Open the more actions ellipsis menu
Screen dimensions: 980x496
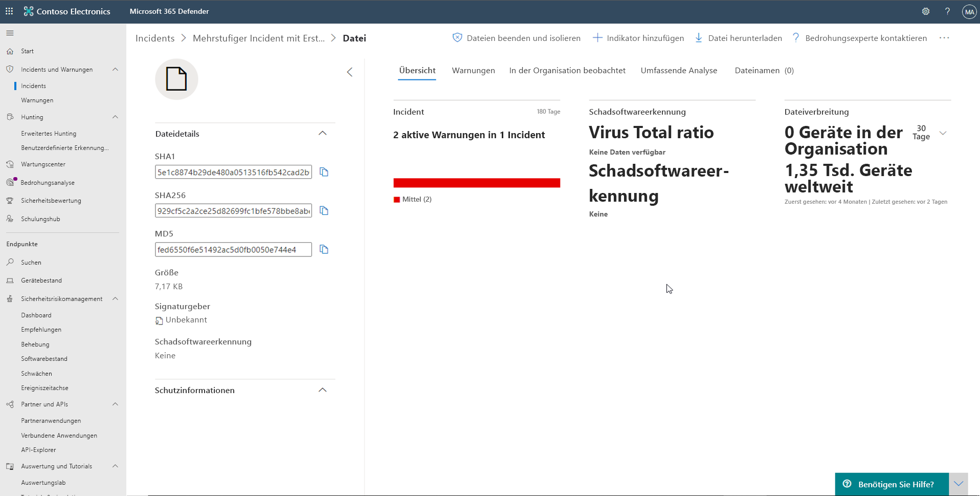click(944, 38)
